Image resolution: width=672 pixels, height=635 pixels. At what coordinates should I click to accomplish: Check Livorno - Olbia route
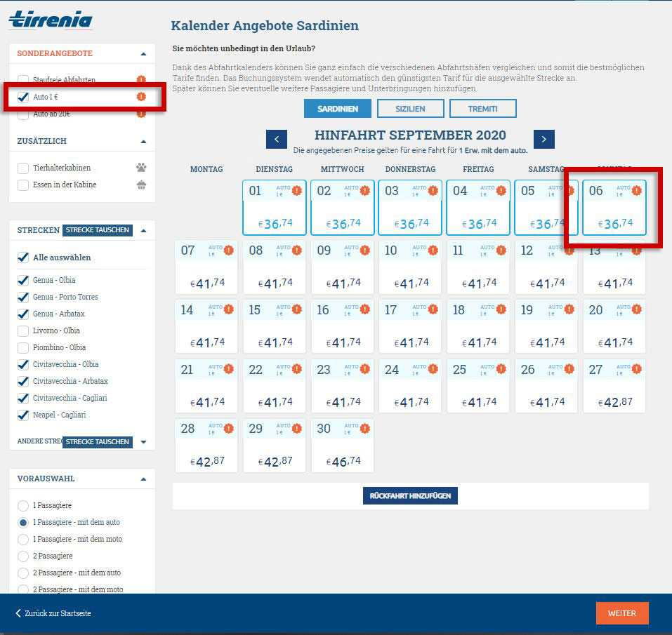[x=23, y=330]
